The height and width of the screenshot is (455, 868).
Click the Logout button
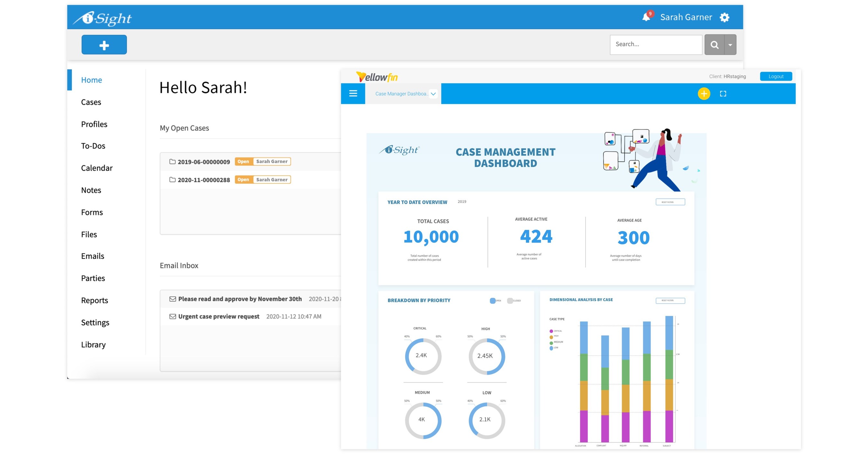[x=776, y=76]
